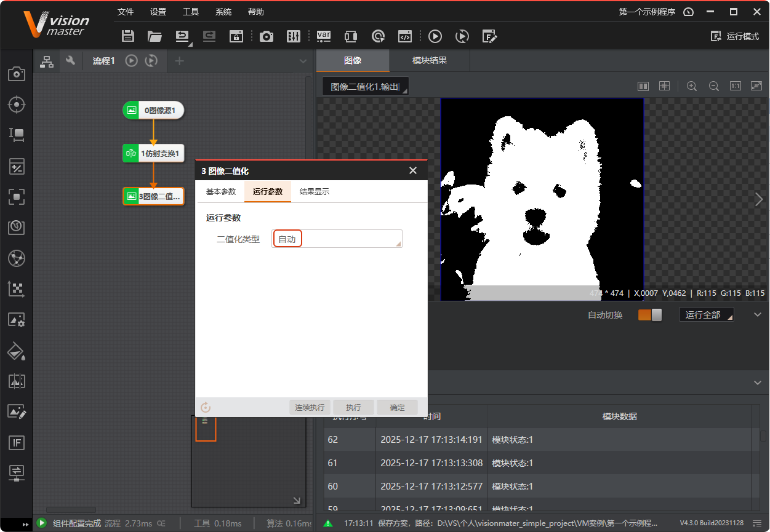Click the 确定 button
Viewport: 770px width, 532px height.
point(398,407)
